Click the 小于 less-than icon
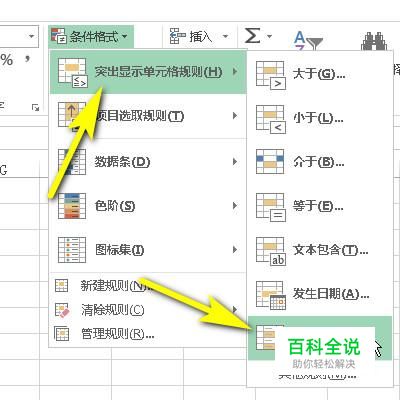The height and width of the screenshot is (400, 400). pos(270,119)
